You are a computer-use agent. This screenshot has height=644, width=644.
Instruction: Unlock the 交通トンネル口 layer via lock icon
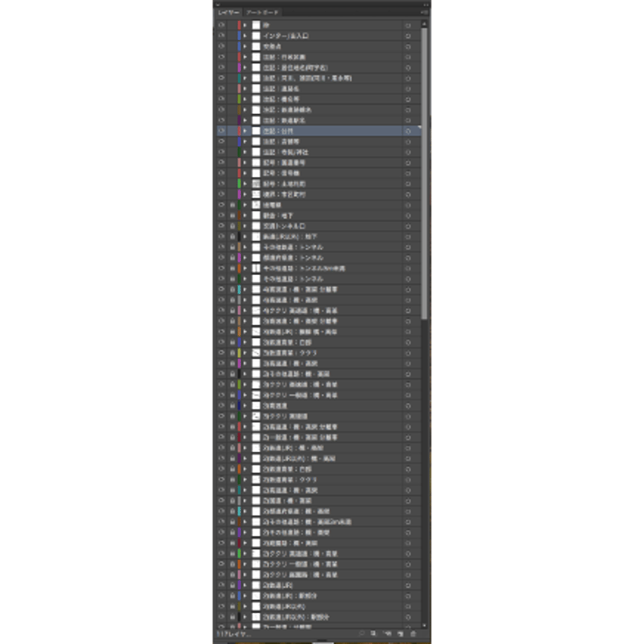(232, 226)
